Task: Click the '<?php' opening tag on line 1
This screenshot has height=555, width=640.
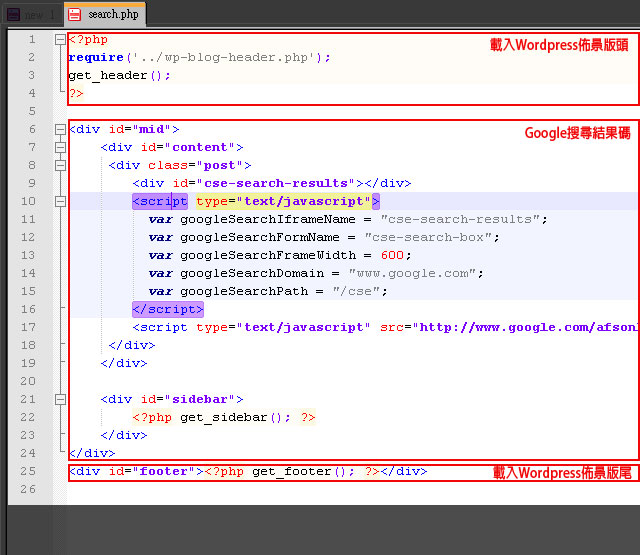Action: pos(89,40)
